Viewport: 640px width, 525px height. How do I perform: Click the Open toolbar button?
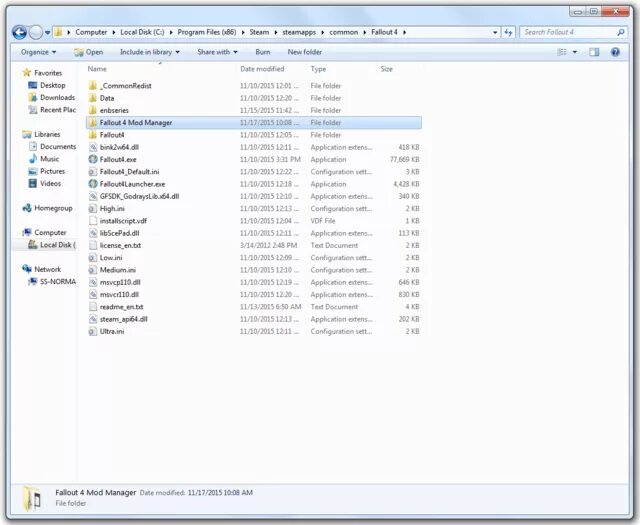[x=89, y=52]
